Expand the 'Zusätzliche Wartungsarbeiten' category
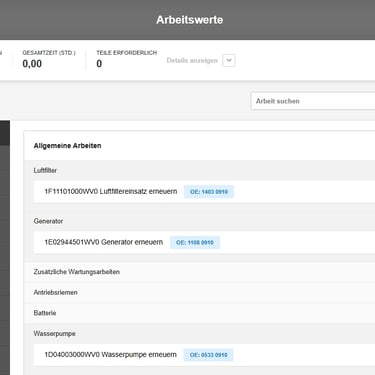This screenshot has width=375, height=375. click(199, 272)
